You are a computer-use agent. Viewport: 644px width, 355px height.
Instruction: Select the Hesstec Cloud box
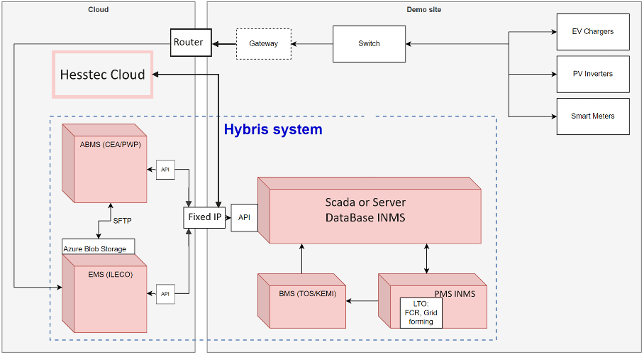(x=103, y=75)
